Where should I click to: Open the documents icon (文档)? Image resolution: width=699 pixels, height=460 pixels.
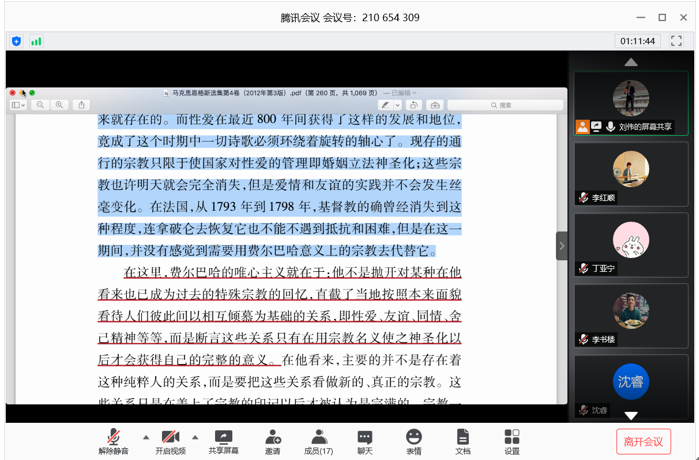(462, 438)
